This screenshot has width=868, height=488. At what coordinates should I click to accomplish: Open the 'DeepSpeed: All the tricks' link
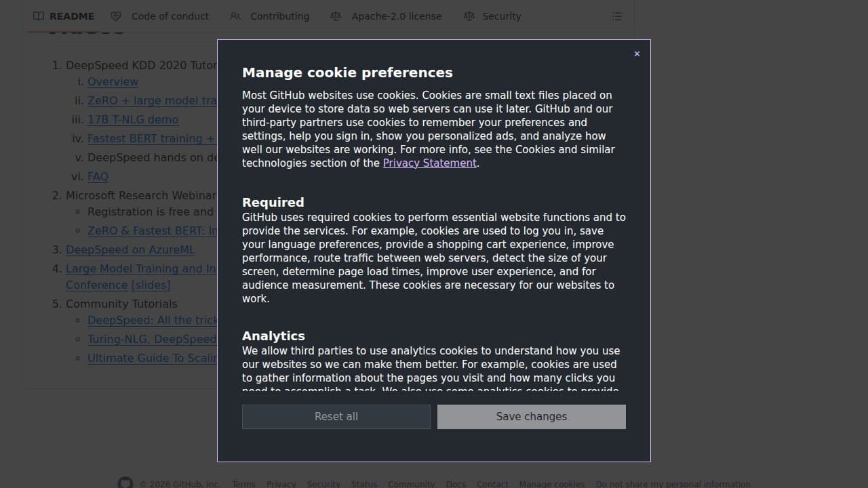(x=152, y=321)
